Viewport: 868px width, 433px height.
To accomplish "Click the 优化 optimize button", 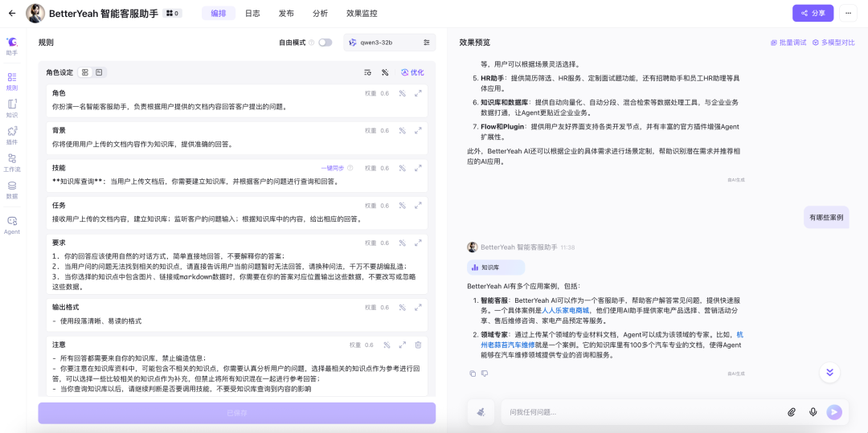I will [412, 72].
